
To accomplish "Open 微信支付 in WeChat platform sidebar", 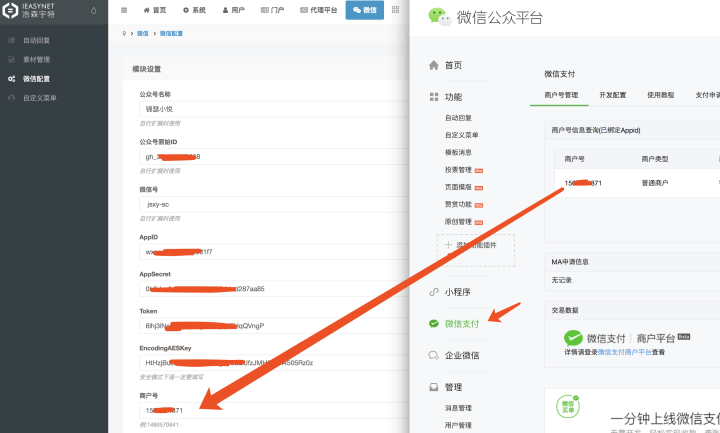I will tap(461, 324).
